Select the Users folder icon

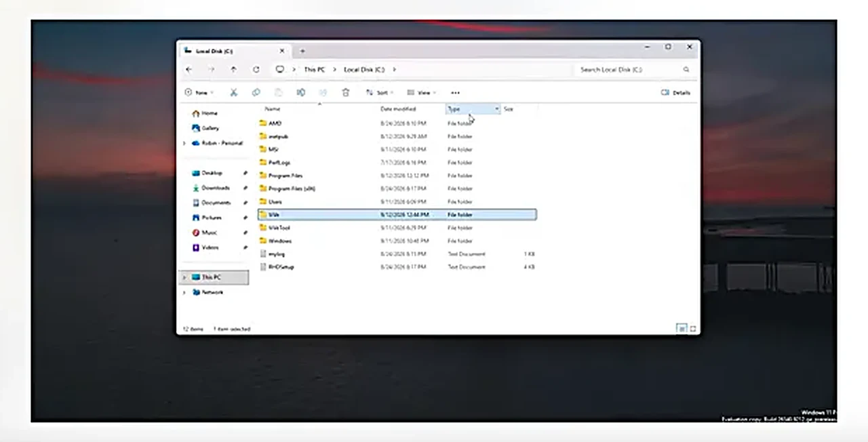pyautogui.click(x=263, y=202)
